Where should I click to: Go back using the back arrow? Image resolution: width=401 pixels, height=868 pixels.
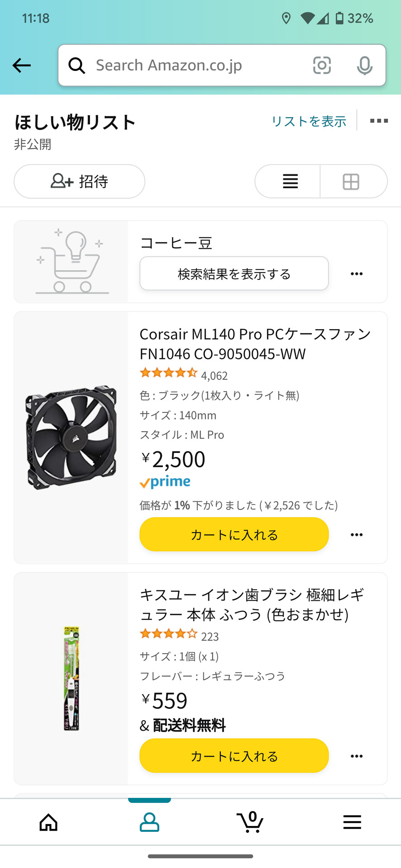21,65
